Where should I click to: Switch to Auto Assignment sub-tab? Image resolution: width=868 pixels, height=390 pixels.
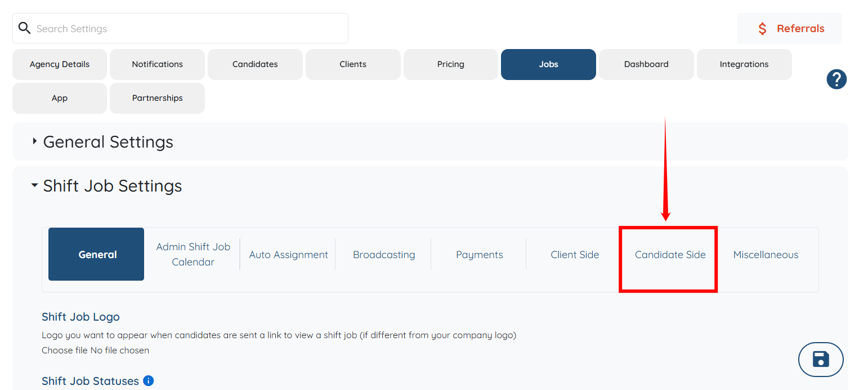288,255
